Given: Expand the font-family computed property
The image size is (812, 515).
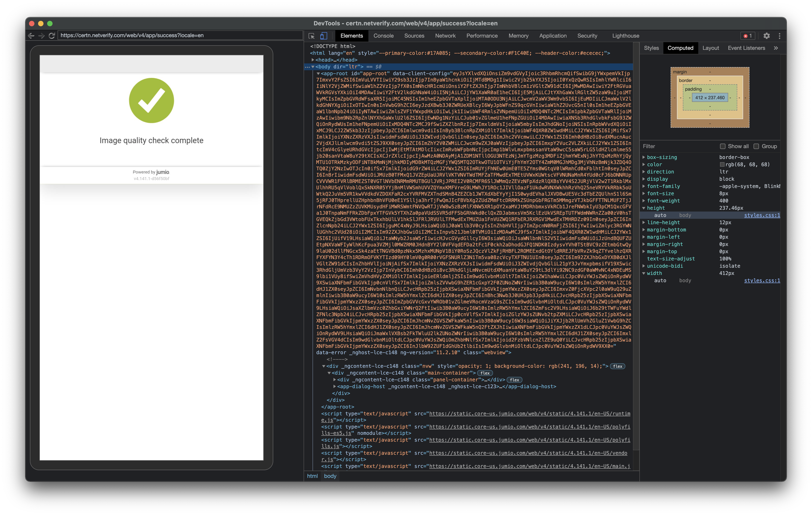Looking at the screenshot, I should coord(644,186).
